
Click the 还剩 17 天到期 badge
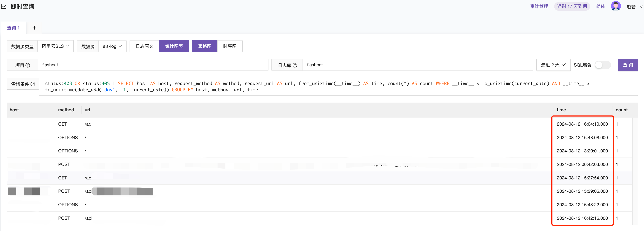572,6
